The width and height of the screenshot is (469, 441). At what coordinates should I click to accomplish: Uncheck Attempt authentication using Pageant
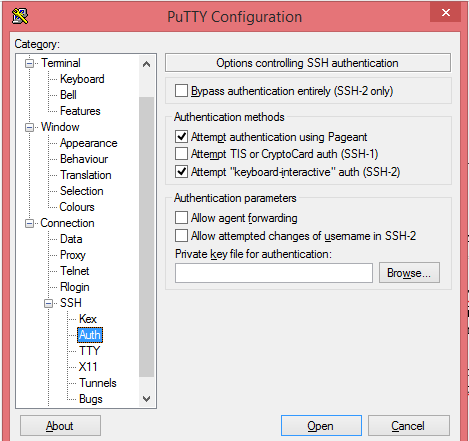click(x=181, y=136)
